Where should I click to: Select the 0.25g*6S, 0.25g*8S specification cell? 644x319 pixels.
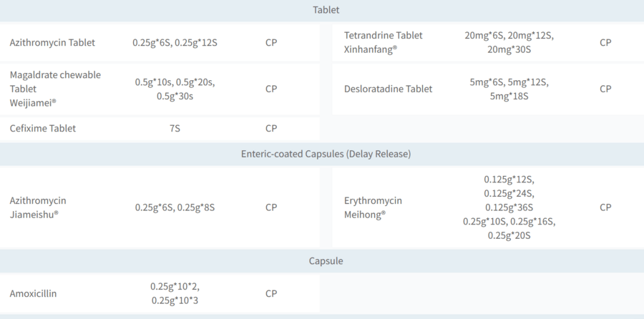(175, 207)
